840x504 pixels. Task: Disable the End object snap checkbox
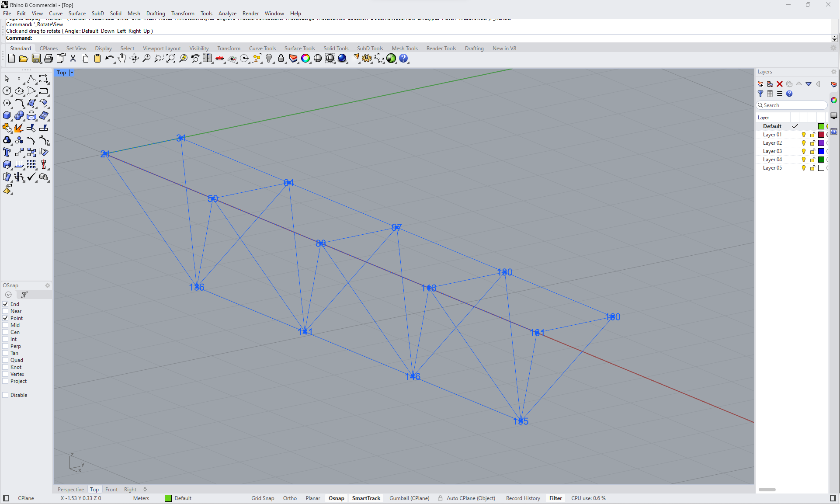pos(4,304)
